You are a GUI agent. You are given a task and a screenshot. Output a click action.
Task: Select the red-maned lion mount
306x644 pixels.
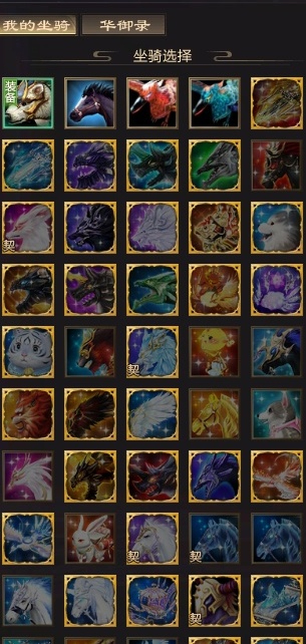click(28, 414)
